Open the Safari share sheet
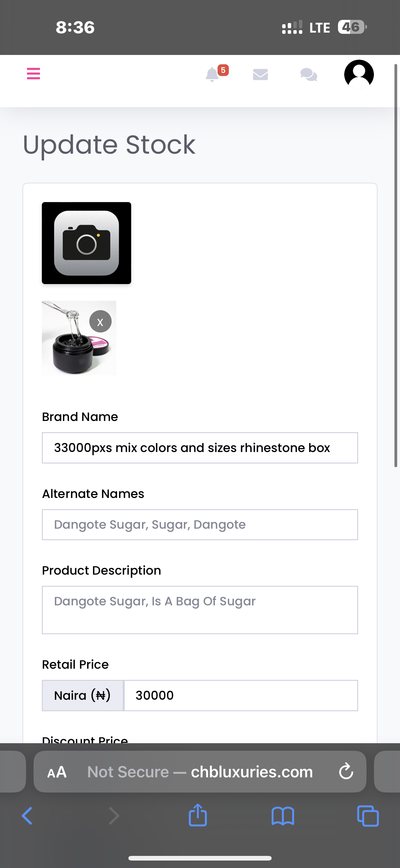The height and width of the screenshot is (868, 400). coord(198,816)
